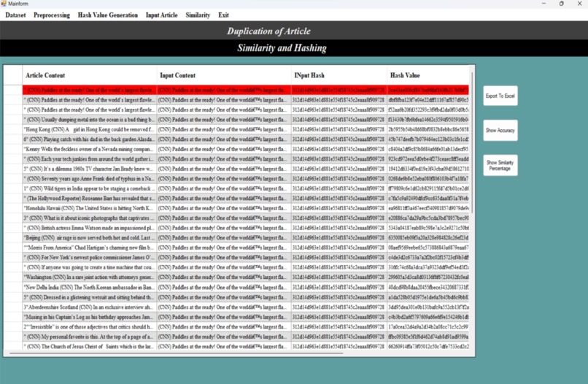Select the 'Hollywood Reporter Roseanne Barr' cell
The height and width of the screenshot is (384, 588).
(x=89, y=199)
